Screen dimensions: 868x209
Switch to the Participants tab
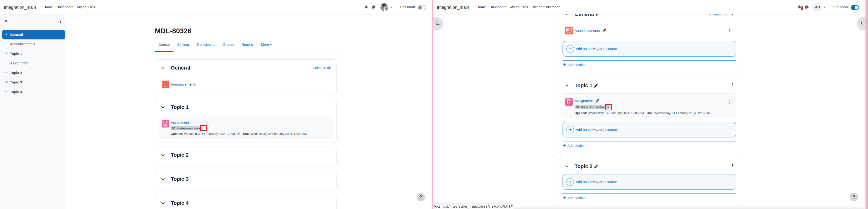206,45
